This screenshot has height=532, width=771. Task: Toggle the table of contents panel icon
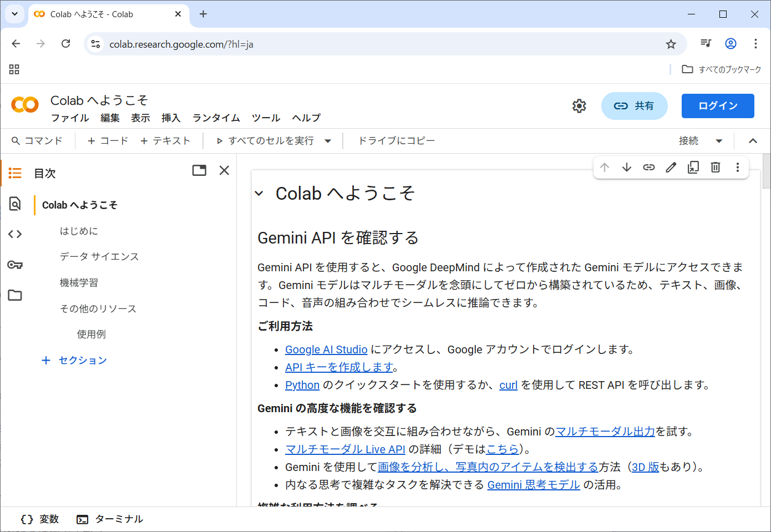tap(15, 173)
